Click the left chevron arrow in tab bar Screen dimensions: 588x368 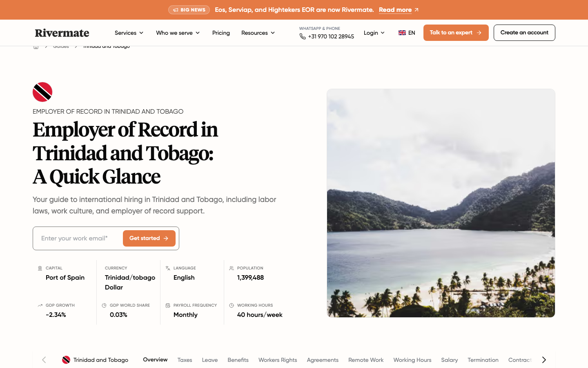tap(44, 360)
